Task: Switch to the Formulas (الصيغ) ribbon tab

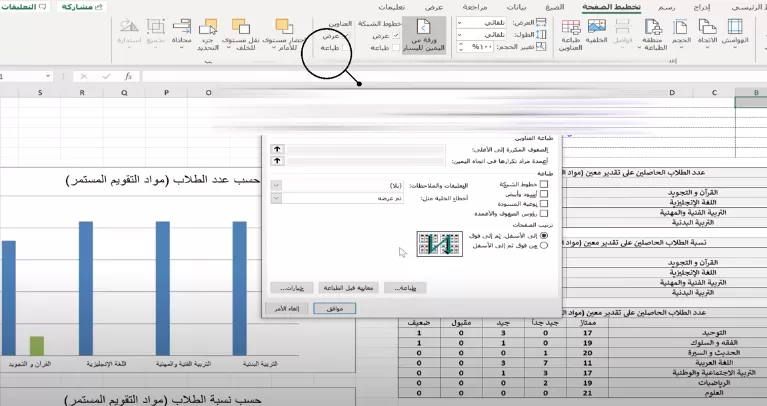Action: tap(554, 6)
